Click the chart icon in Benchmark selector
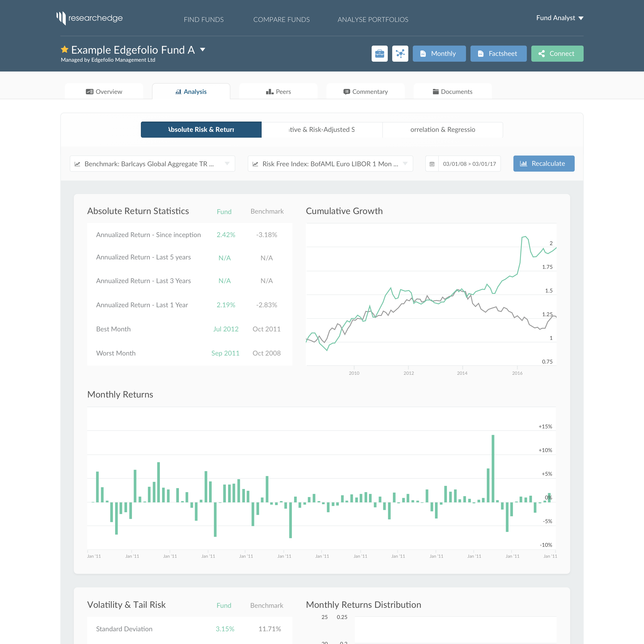 point(77,164)
